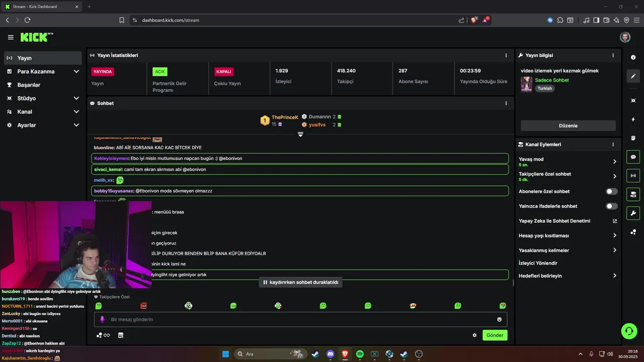Collapse the chat leaderboard arrow
This screenshot has height=362, width=644.
click(x=300, y=134)
